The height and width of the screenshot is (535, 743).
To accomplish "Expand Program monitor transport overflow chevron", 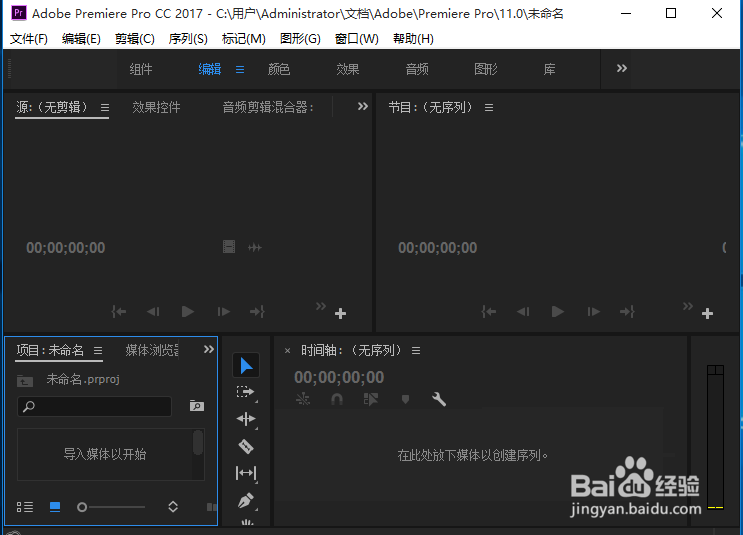I will point(688,306).
